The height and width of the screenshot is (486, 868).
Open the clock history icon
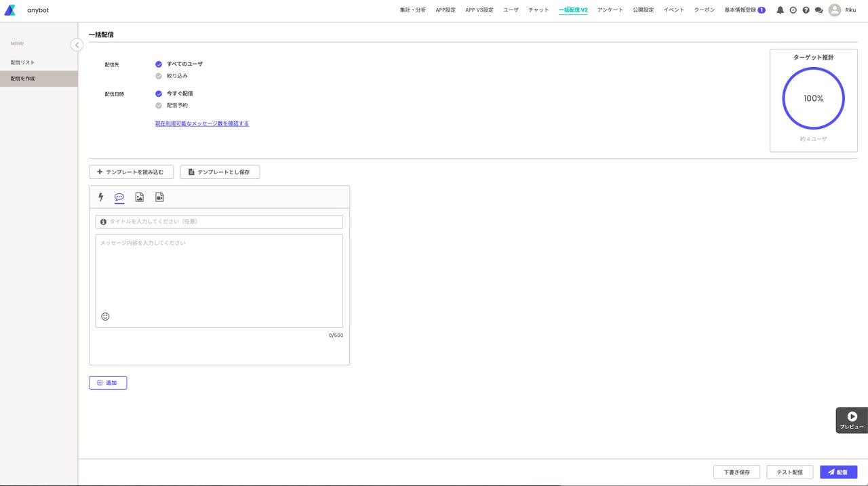click(793, 10)
